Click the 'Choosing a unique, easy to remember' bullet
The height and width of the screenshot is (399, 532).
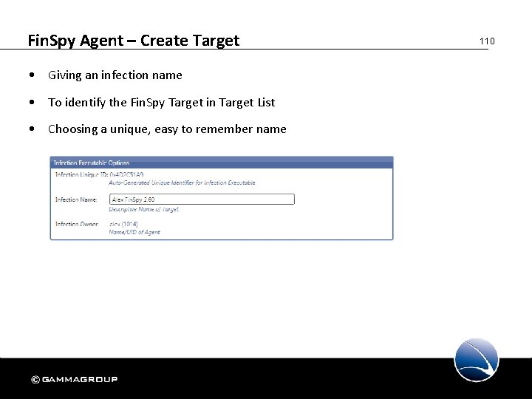pos(167,129)
